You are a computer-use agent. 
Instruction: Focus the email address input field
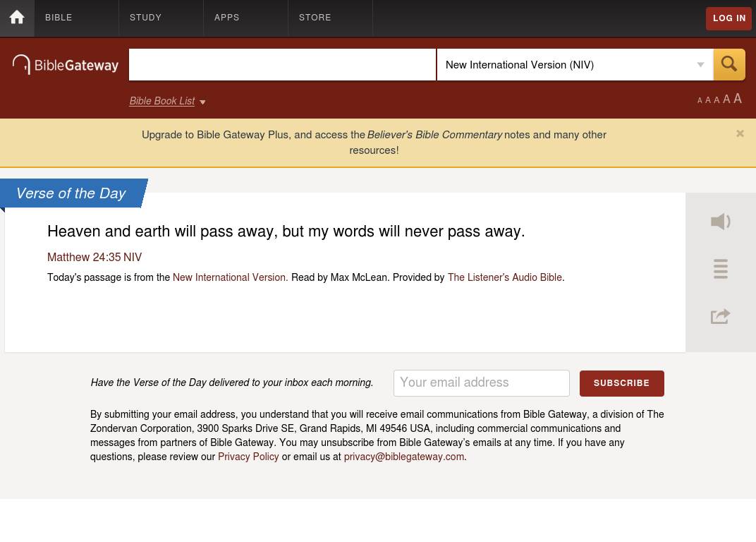pyautogui.click(x=481, y=383)
